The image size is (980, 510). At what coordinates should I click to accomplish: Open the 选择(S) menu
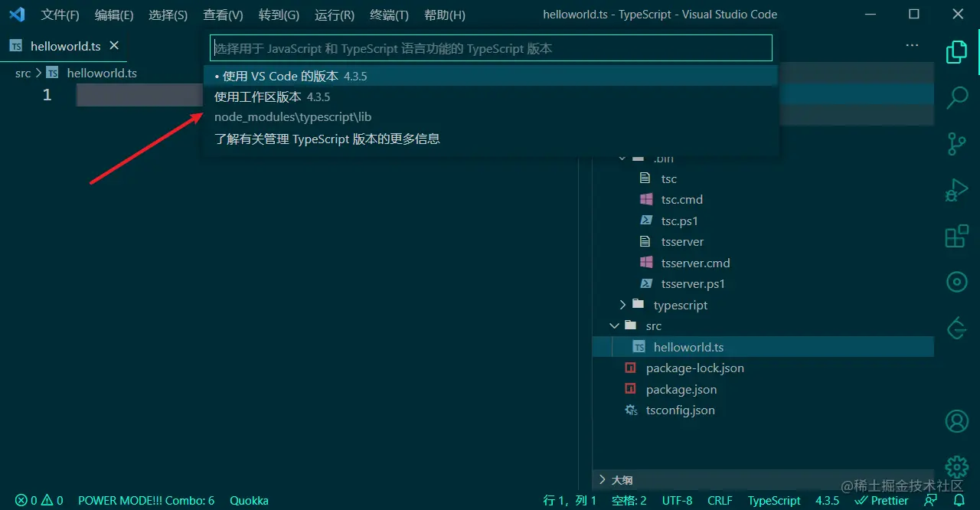coord(168,15)
